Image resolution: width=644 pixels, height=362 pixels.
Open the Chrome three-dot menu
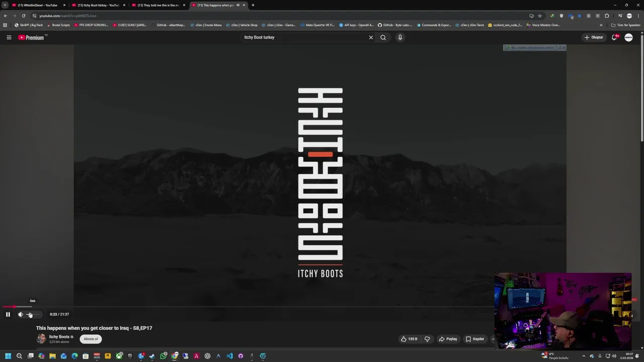638,16
